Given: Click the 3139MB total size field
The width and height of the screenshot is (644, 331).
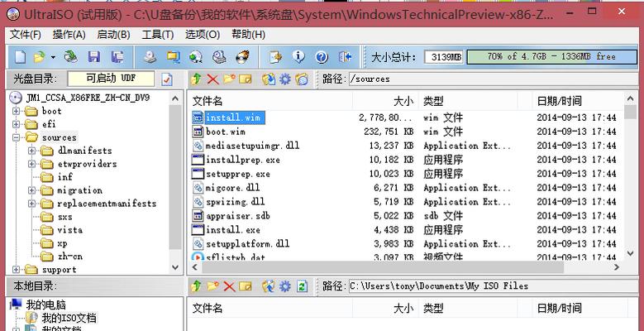Looking at the screenshot, I should pos(444,57).
